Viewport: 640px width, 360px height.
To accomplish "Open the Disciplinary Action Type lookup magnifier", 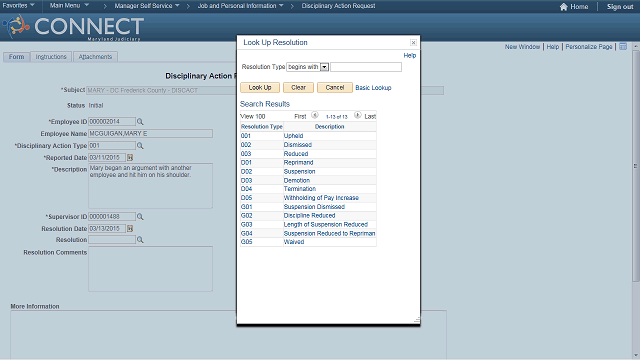I will [140, 146].
